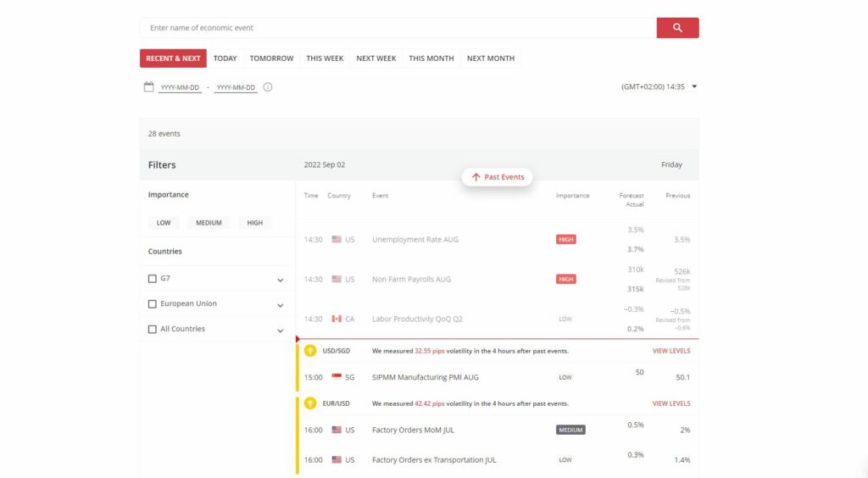Image resolution: width=868 pixels, height=478 pixels.
Task: Open the GMT+02:00 timezone dropdown
Action: click(694, 86)
